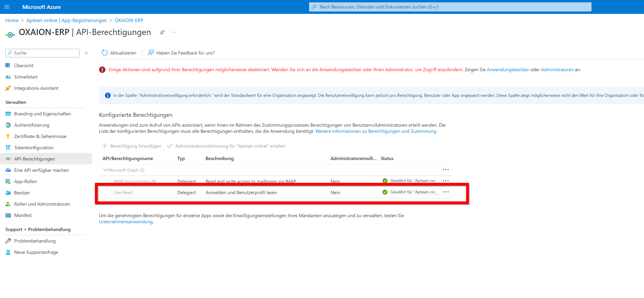
Task: Open Schnellstart in the sidebar
Action: coord(26,77)
